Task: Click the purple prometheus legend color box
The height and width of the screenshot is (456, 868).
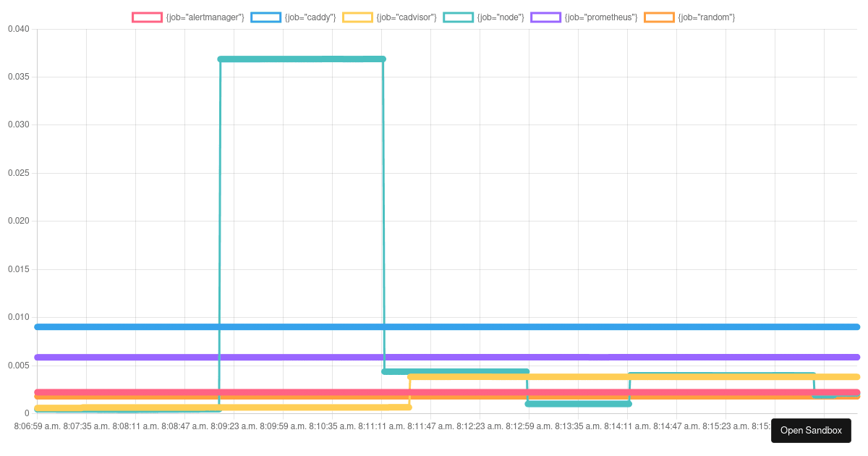Action: coord(545,17)
